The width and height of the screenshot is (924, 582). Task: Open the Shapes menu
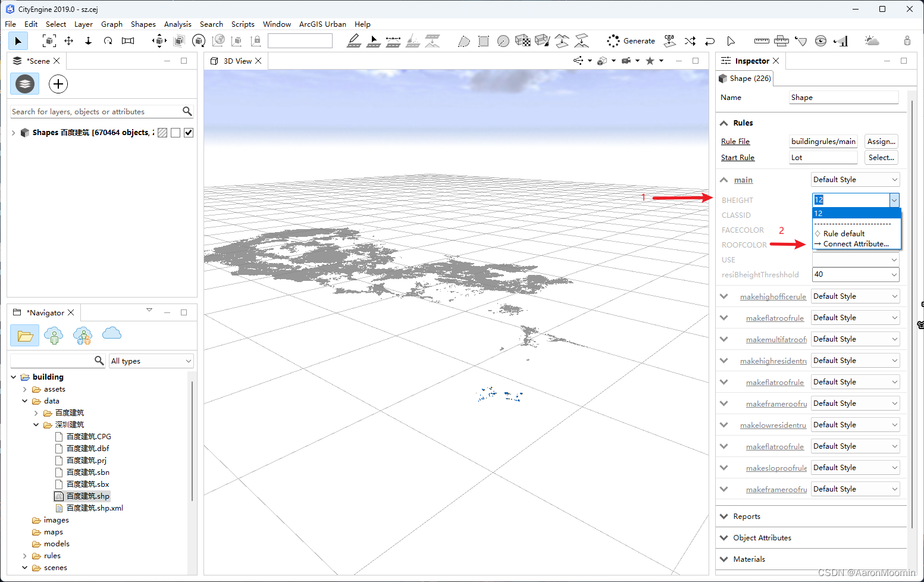click(143, 24)
